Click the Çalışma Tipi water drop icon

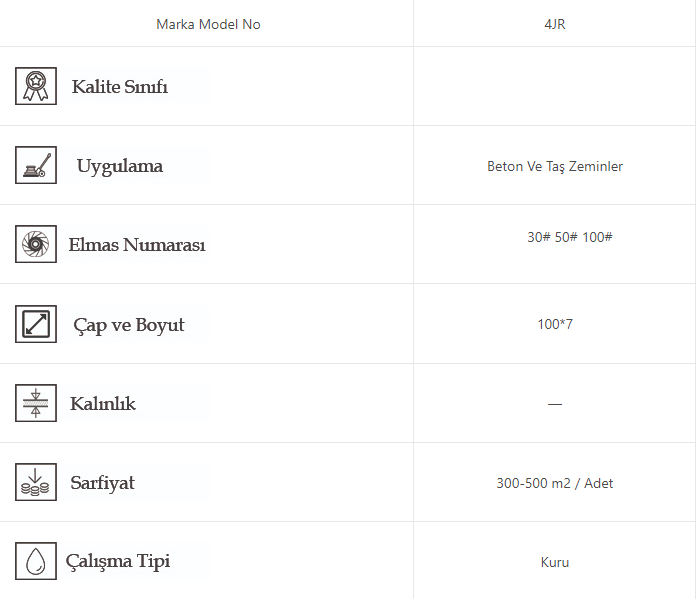tap(36, 561)
